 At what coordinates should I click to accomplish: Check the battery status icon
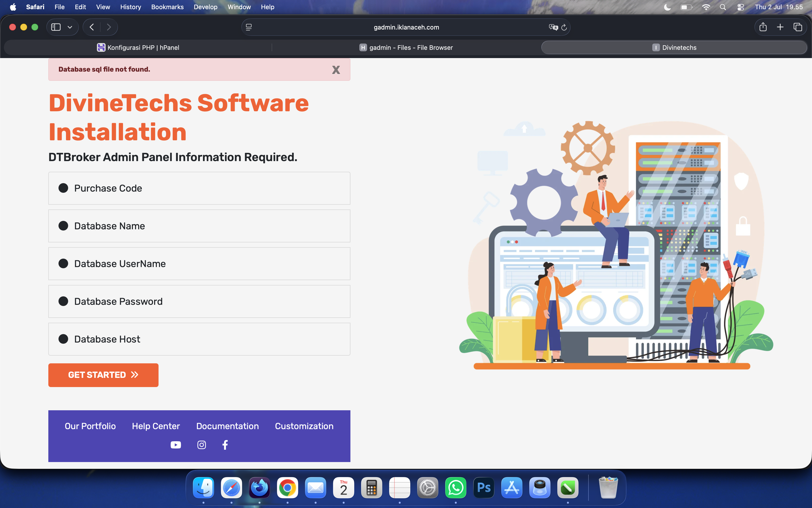pos(687,7)
